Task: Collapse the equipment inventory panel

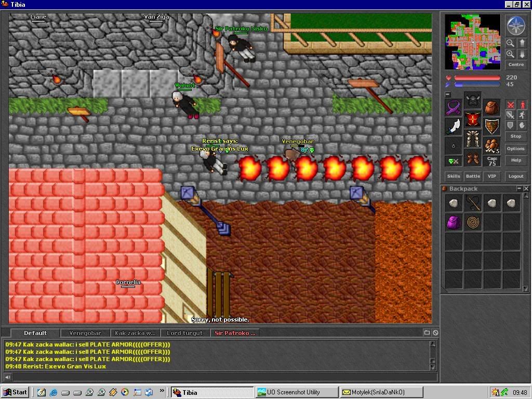Action: click(x=448, y=95)
